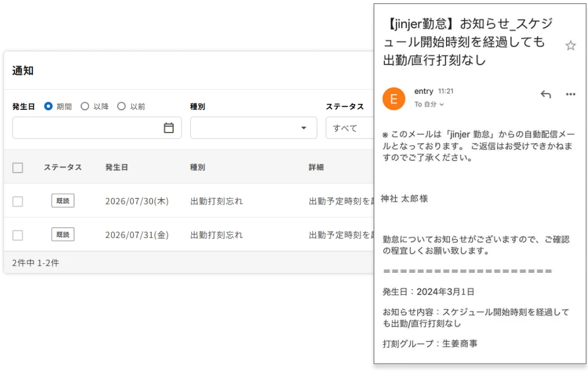Click the recipient name 神社 太郎 様
This screenshot has height=371, width=588.
[x=404, y=198]
